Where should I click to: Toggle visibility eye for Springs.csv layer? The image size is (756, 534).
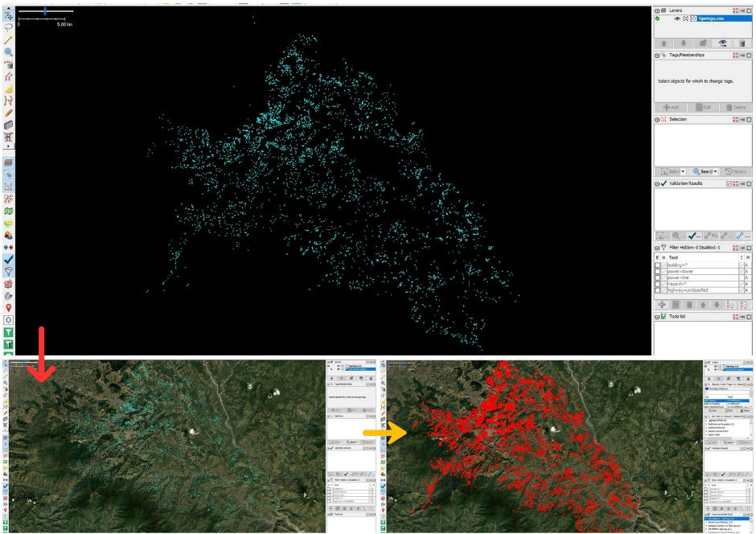point(677,18)
